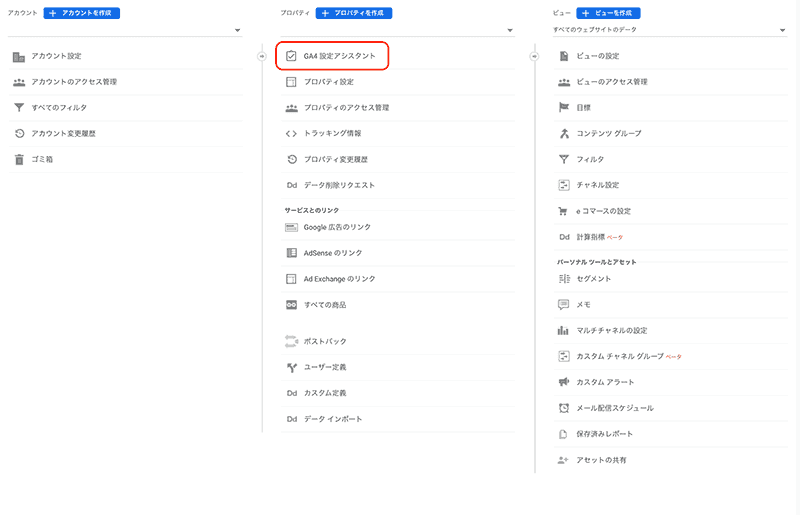Click the e コマースの設定 cart icon
Screen dimensions: 800x515
[563, 211]
